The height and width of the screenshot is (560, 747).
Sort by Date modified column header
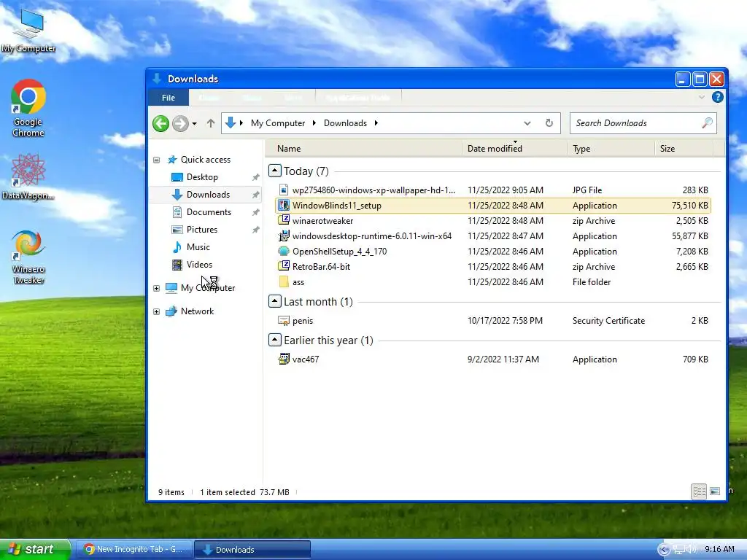tap(514, 149)
